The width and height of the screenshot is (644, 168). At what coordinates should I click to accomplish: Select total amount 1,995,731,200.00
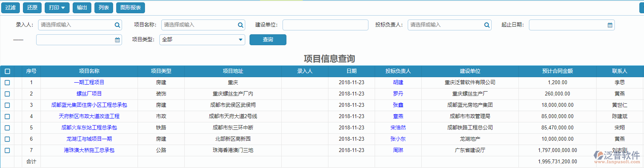(x=557, y=162)
